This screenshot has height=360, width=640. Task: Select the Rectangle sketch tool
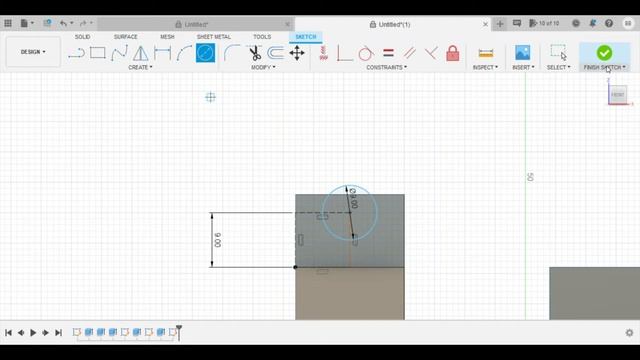point(98,53)
